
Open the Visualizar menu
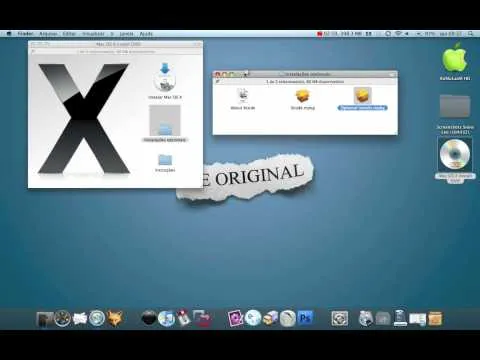pyautogui.click(x=93, y=34)
